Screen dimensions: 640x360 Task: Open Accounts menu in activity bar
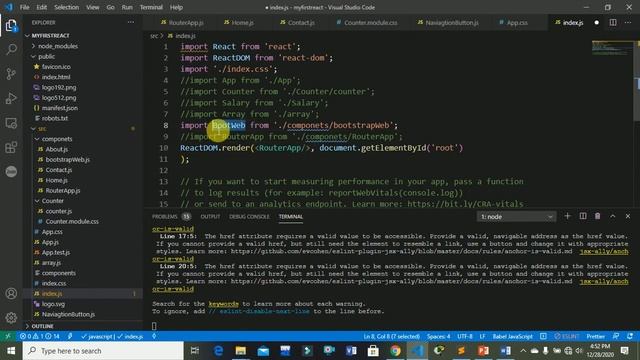11,293
